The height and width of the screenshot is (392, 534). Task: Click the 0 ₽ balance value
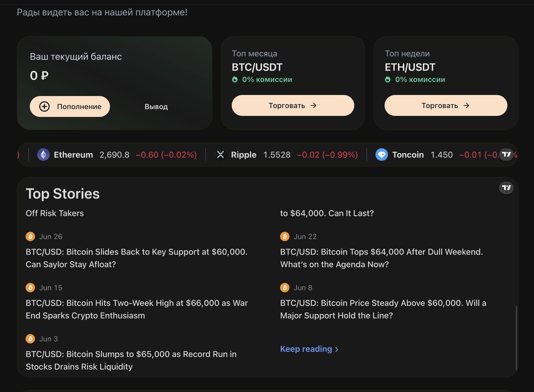39,76
